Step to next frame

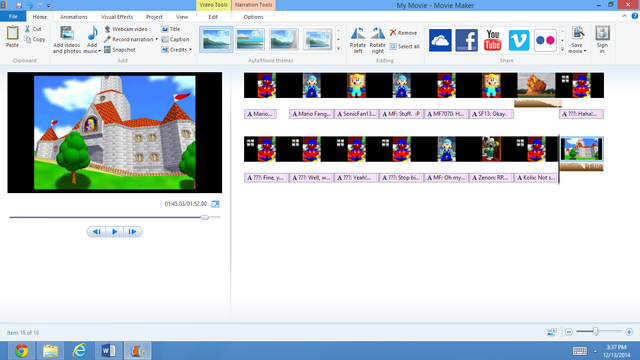(132, 232)
